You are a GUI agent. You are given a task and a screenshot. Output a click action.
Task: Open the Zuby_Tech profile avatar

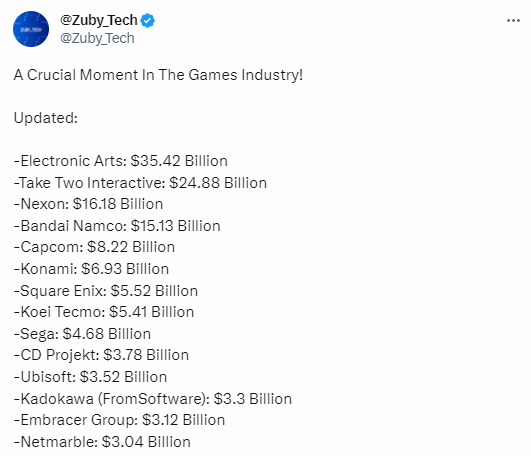31,29
